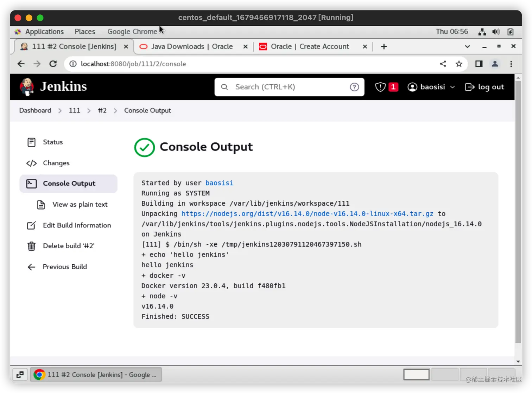Click Delete build '#2'
532x393 pixels.
(x=69, y=246)
